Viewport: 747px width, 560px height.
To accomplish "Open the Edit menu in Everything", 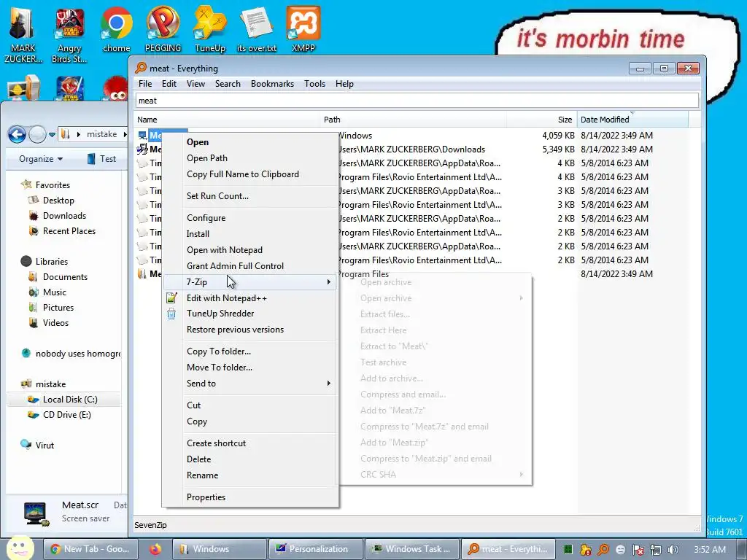I will [169, 84].
